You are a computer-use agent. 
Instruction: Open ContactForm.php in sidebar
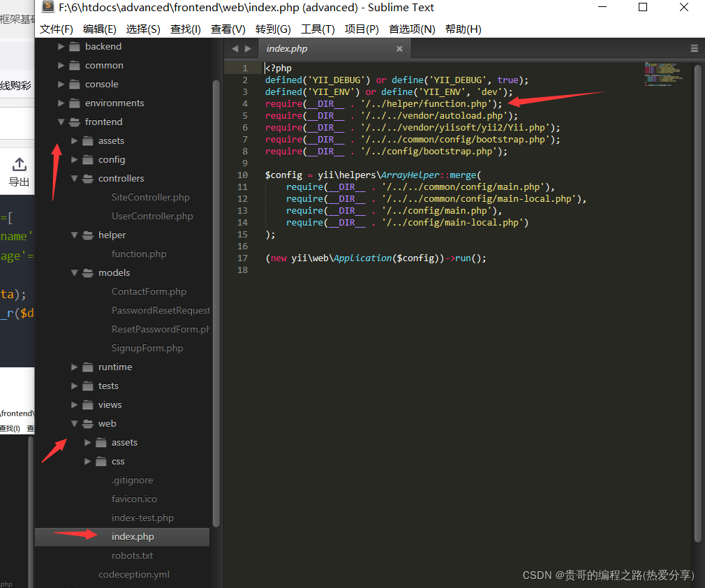(149, 291)
